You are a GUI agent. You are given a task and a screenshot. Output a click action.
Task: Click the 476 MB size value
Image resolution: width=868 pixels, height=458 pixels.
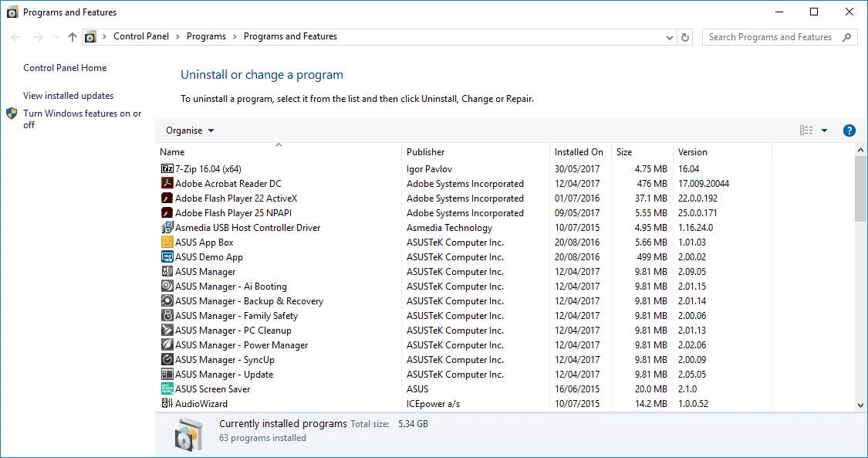point(651,183)
